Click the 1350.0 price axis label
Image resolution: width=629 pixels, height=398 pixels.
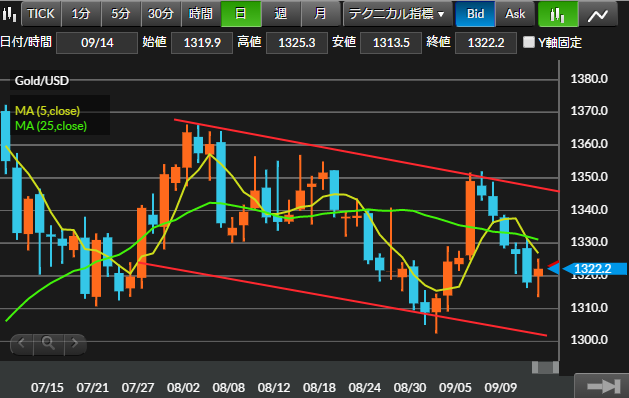[x=589, y=177]
